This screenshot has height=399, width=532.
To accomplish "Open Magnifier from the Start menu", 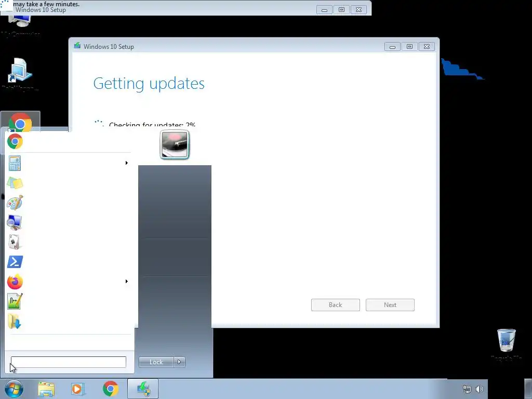I will 15,222.
